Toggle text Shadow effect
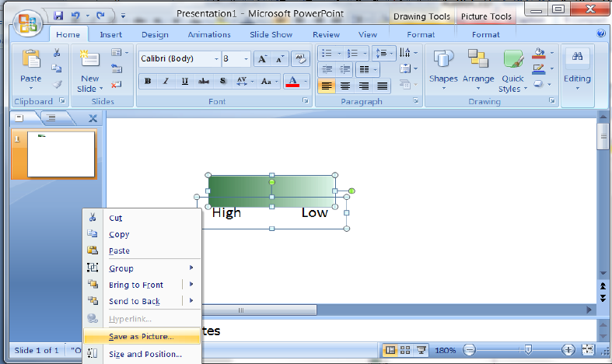 (x=223, y=81)
